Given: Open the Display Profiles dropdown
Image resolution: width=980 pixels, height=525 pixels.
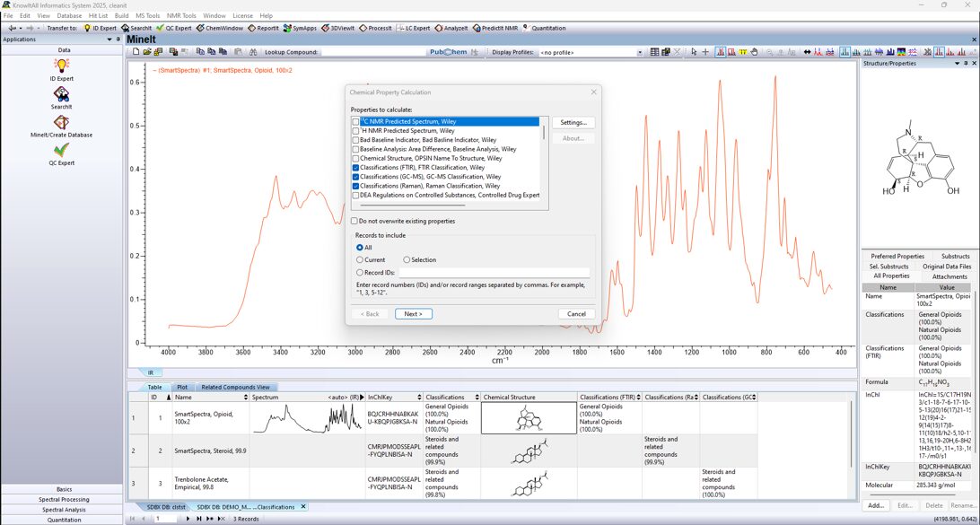Looking at the screenshot, I should 640,52.
